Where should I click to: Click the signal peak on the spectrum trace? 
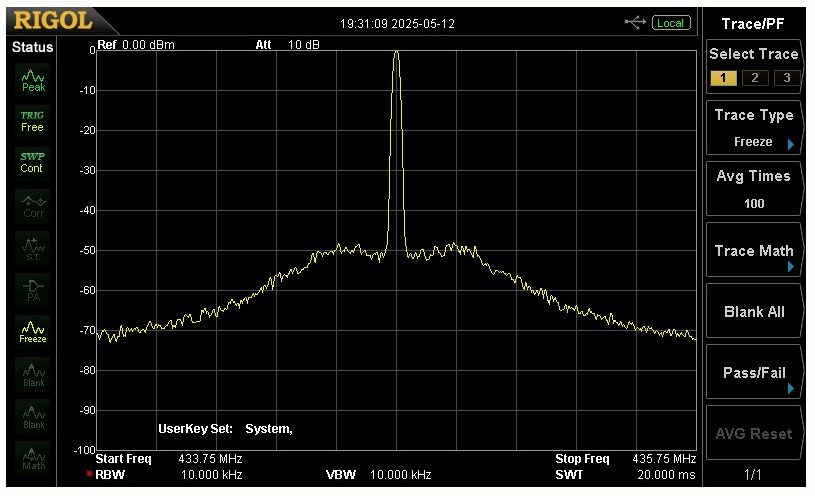(x=396, y=53)
